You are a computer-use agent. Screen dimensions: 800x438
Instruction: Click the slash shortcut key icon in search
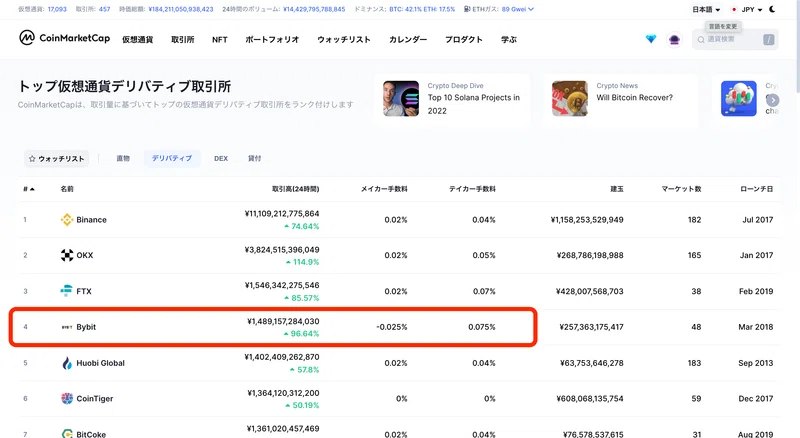[768, 39]
